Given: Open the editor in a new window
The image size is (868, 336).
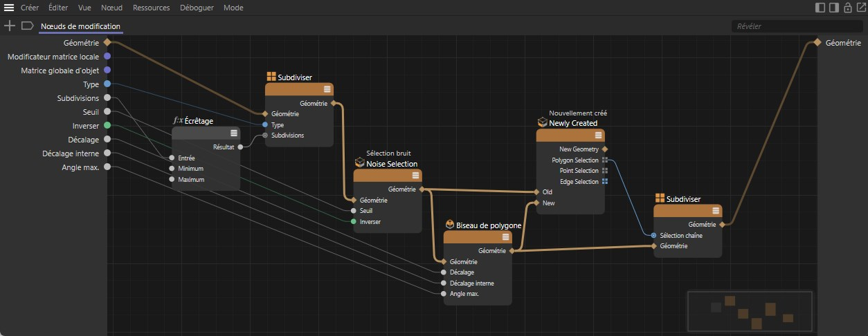Looking at the screenshot, I should tap(860, 8).
